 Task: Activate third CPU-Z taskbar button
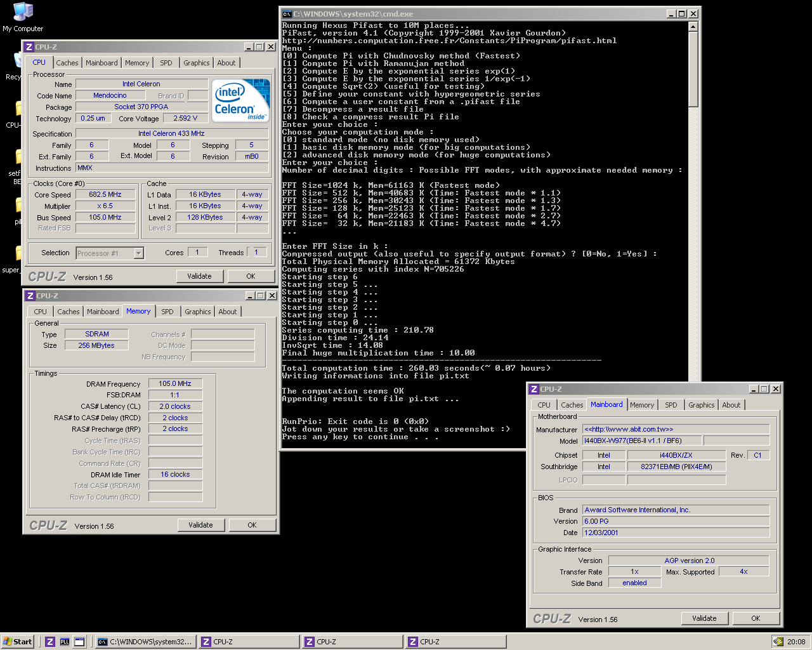[455, 642]
